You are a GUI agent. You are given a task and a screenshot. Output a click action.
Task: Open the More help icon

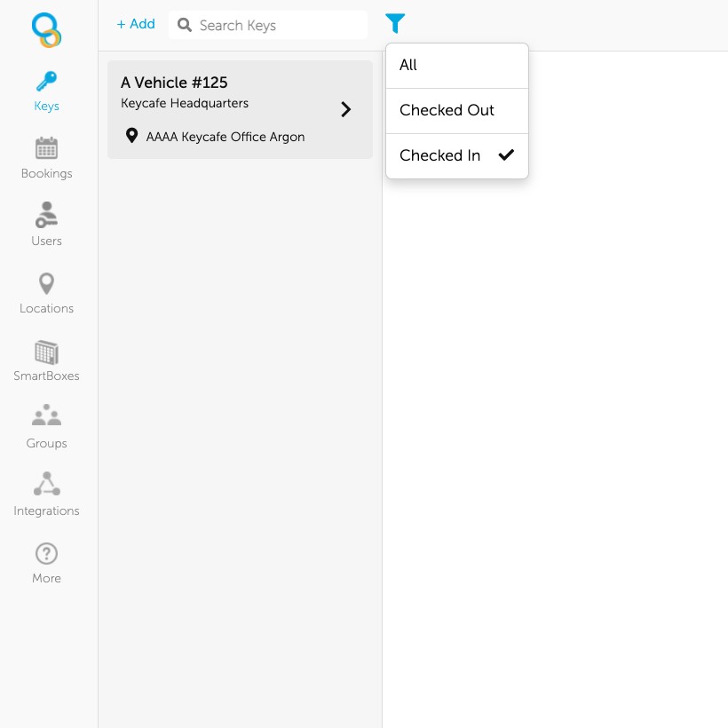point(46,554)
